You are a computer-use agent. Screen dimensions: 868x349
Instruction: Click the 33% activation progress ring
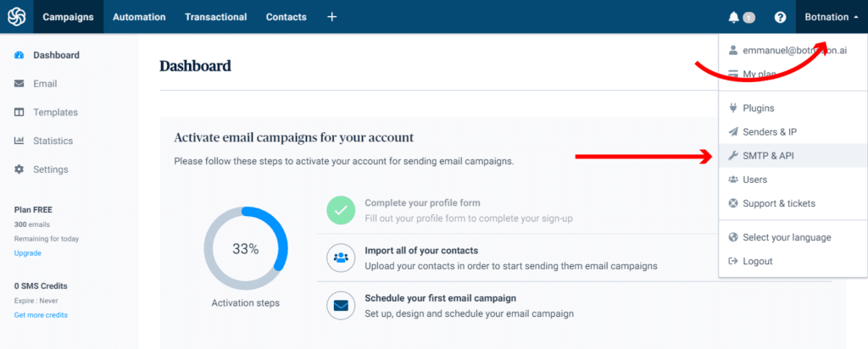tap(246, 248)
